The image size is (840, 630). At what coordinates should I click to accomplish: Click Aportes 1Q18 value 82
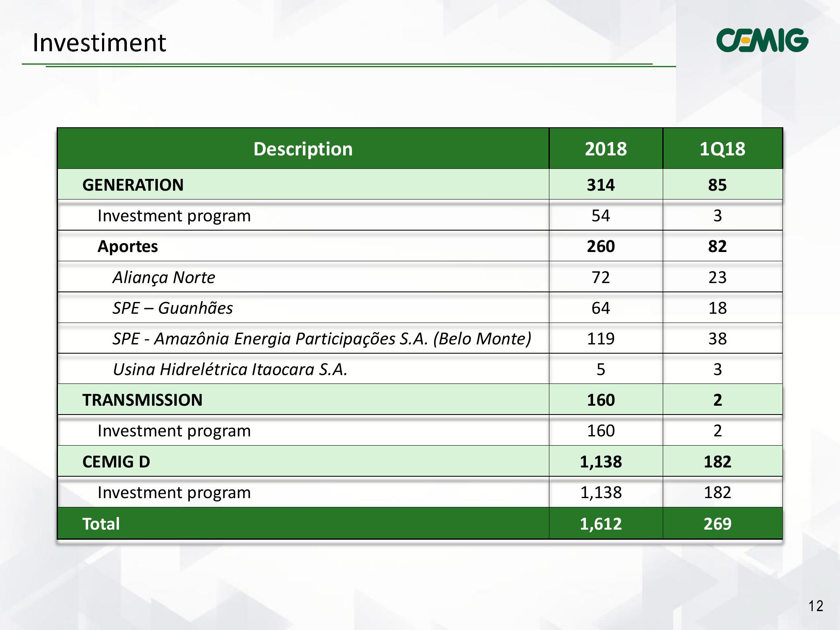pyautogui.click(x=717, y=246)
